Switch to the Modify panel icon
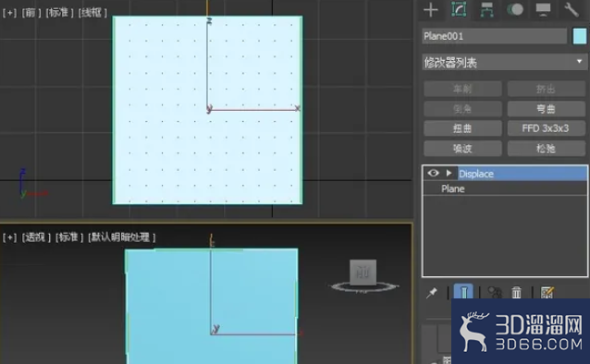 click(x=459, y=10)
